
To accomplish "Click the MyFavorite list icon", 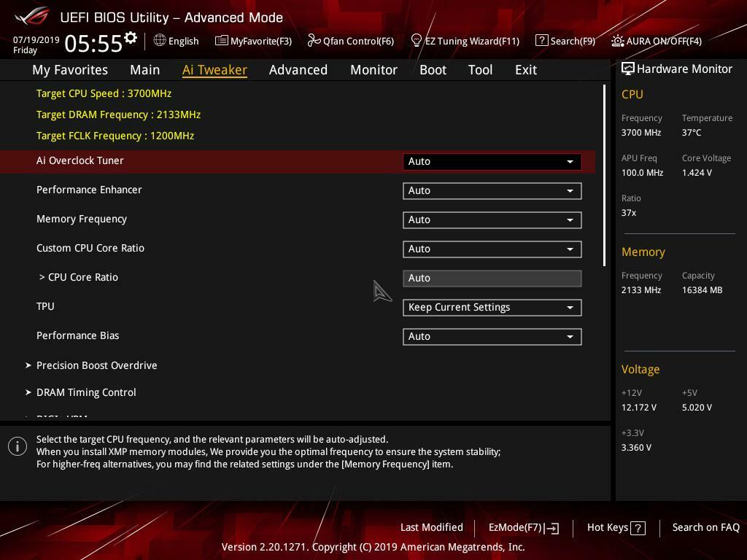I will (x=222, y=41).
